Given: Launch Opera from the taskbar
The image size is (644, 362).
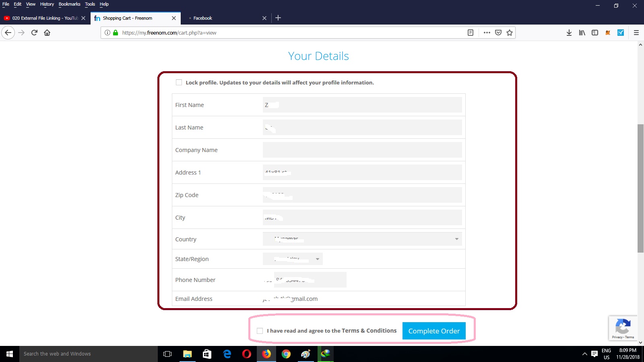Looking at the screenshot, I should (x=247, y=354).
